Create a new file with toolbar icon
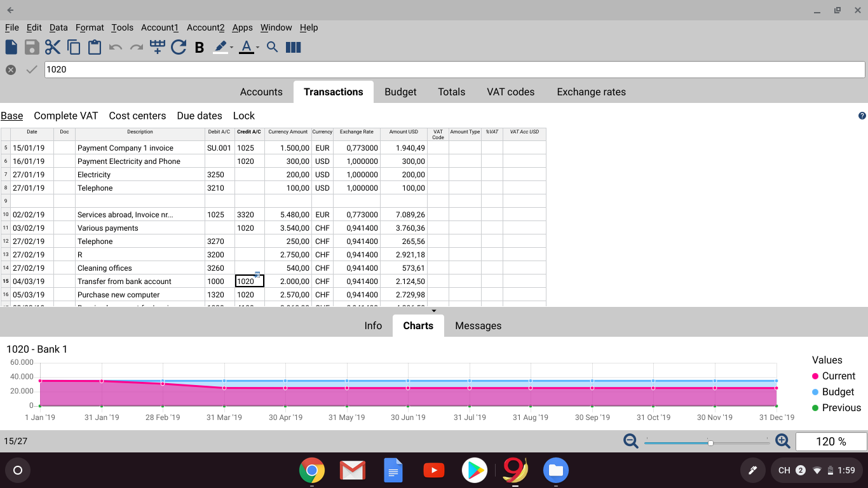Screen dimensions: 868x488 click(x=11, y=47)
